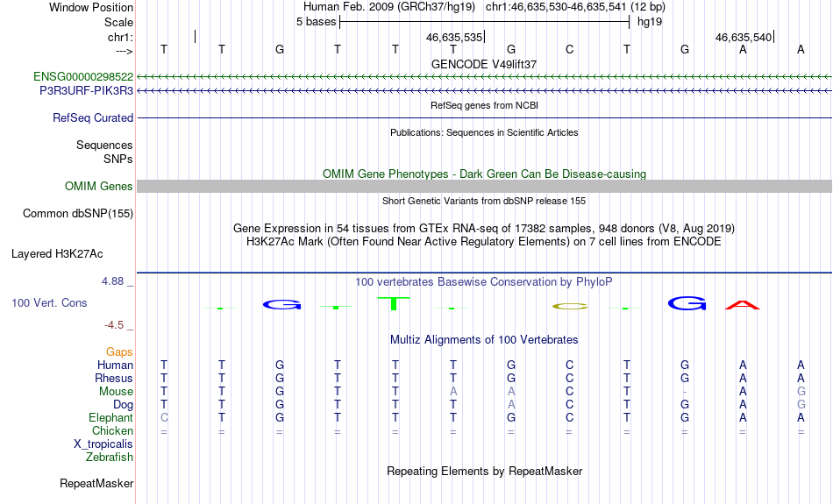Click the ENSG00000298522 gene track label
The height and width of the screenshot is (504, 833).
pos(83,77)
